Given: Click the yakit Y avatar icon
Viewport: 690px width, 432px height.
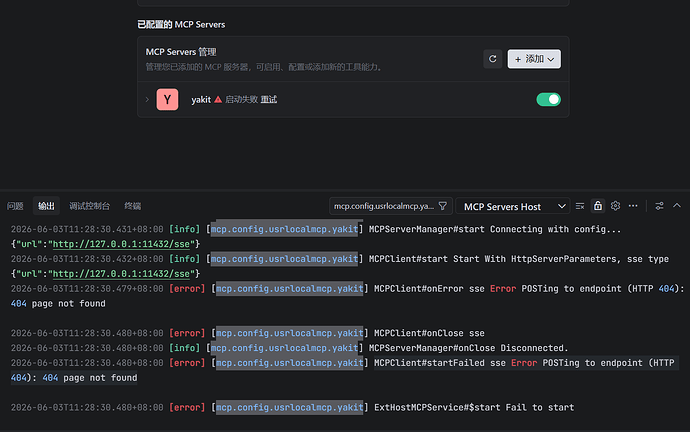Looking at the screenshot, I should click(167, 99).
